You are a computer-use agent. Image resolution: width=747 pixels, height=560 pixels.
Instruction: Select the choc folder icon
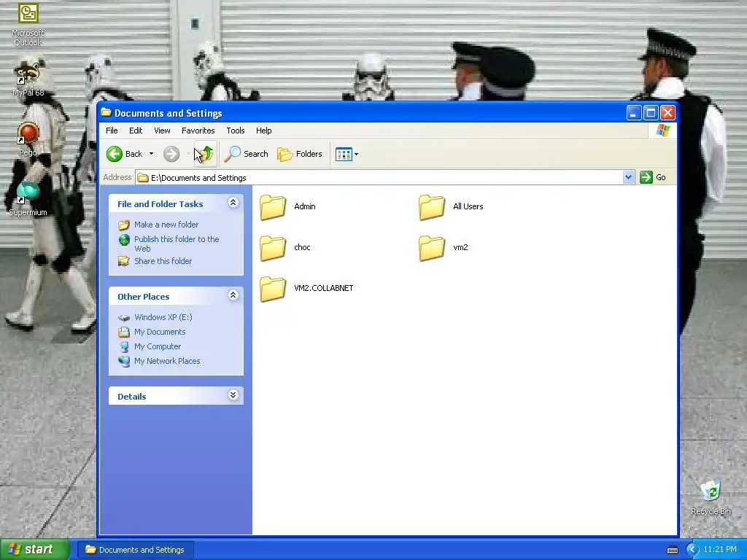click(x=273, y=248)
